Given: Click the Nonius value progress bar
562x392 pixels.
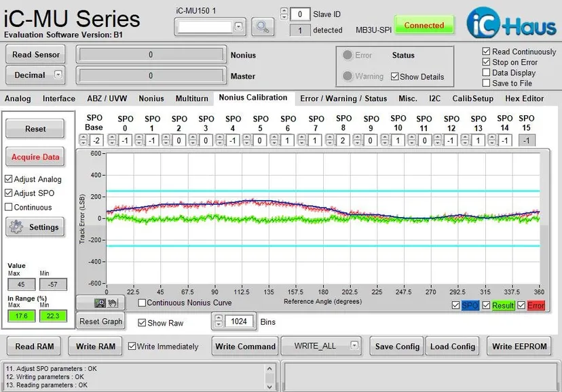Looking at the screenshot, I should click(151, 54).
